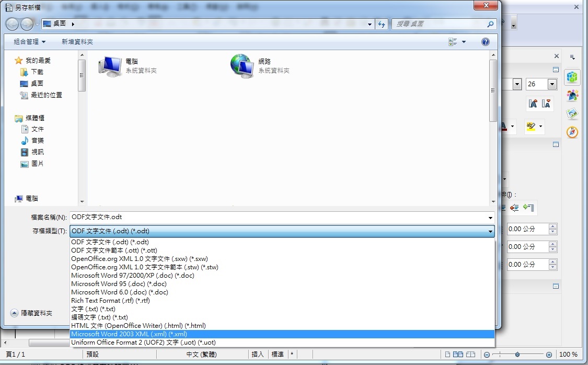Open the sidebar Styles and Formatting deck
The height and width of the screenshot is (365, 588).
pos(572,95)
